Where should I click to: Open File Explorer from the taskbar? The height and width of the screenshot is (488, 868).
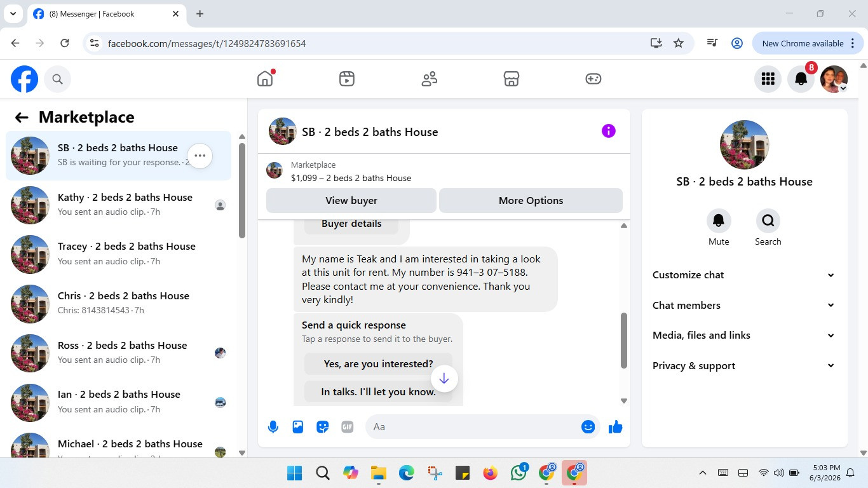click(x=379, y=473)
